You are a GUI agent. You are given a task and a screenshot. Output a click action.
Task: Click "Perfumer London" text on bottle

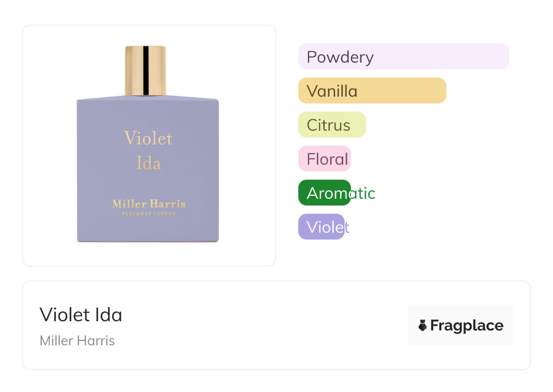(x=148, y=214)
